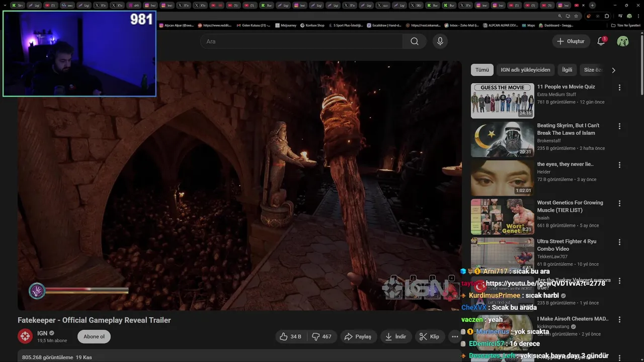Screen dimensions: 644x362
Task: Open options menu for Airsoft Cheaters video
Action: [619, 320]
